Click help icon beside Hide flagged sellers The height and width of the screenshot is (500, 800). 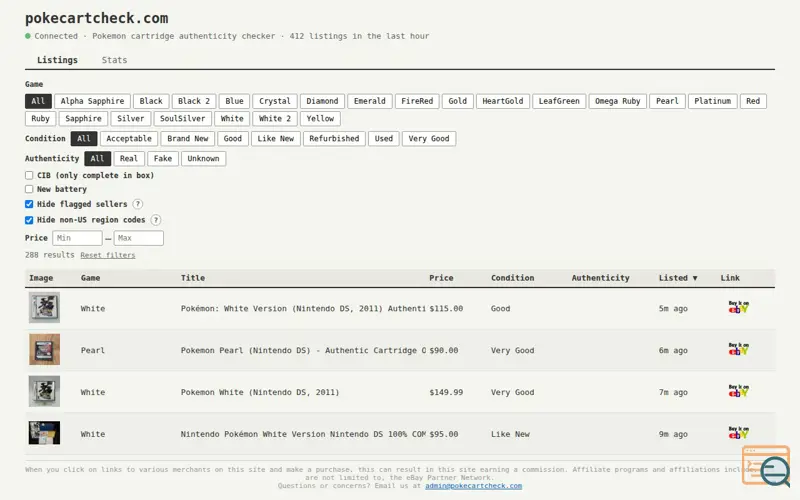coord(138,204)
